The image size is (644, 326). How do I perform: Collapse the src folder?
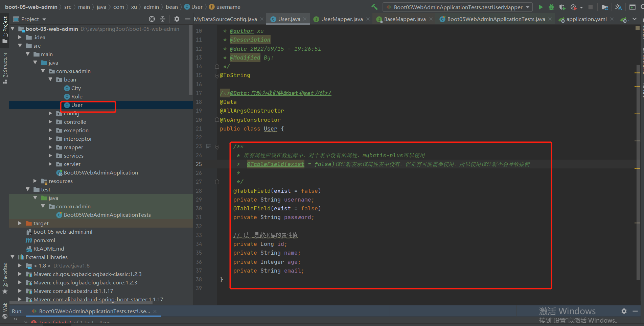click(x=20, y=46)
